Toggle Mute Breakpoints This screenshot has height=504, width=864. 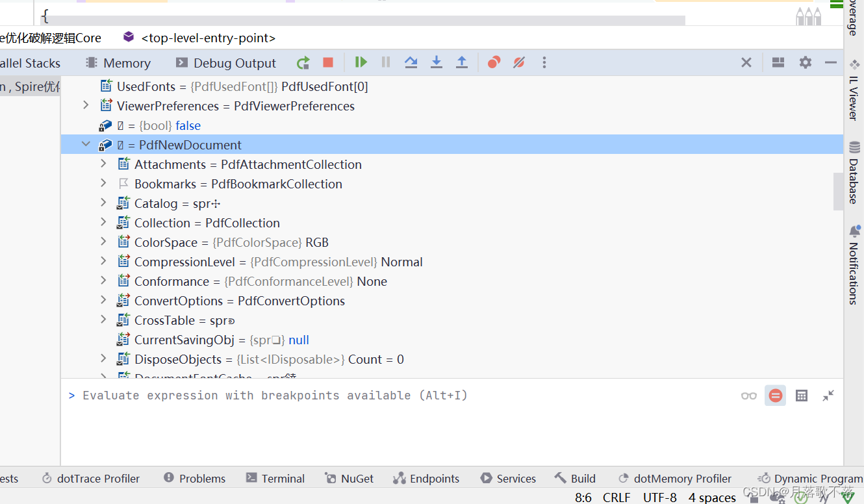[519, 62]
